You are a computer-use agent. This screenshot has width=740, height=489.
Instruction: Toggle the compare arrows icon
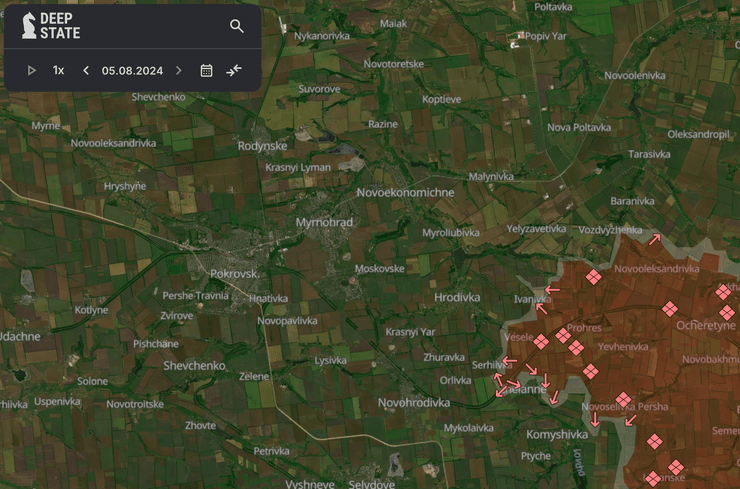pyautogui.click(x=234, y=70)
